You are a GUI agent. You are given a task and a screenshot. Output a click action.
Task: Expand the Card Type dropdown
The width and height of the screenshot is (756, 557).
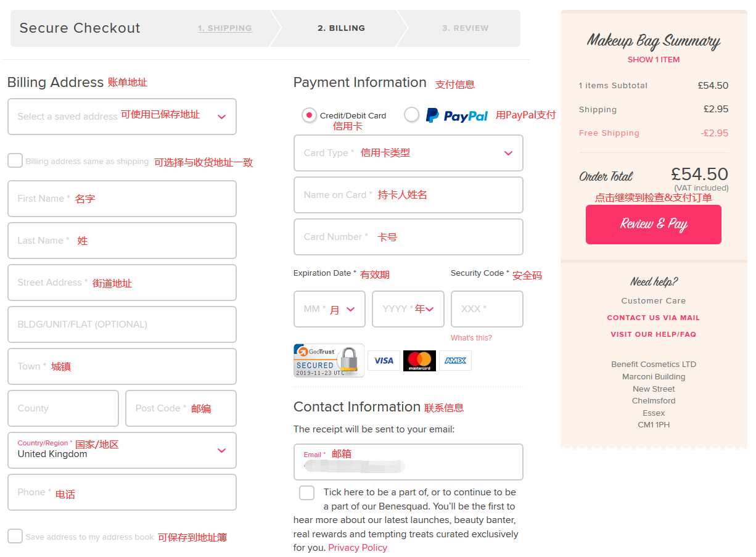(x=408, y=153)
